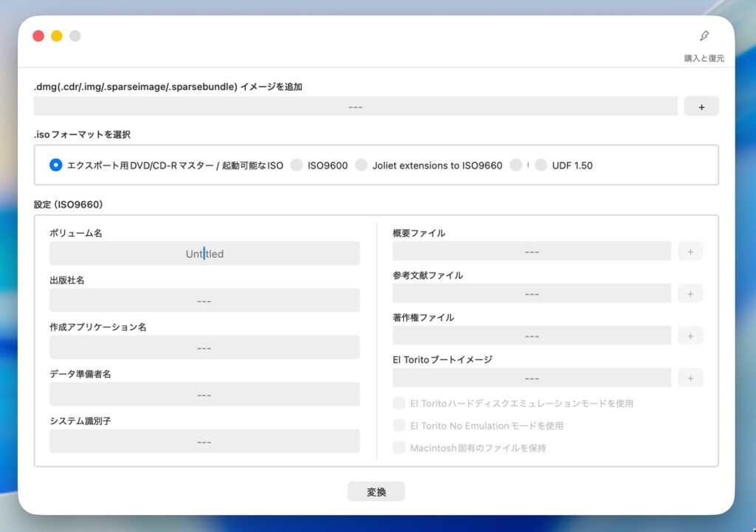This screenshot has height=532, width=756.
Task: Focus the 出版社名 input field
Action: [x=205, y=300]
